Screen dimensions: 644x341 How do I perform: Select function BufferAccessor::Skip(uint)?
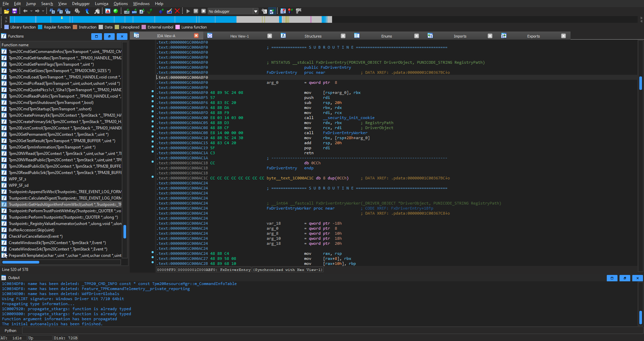click(61, 230)
